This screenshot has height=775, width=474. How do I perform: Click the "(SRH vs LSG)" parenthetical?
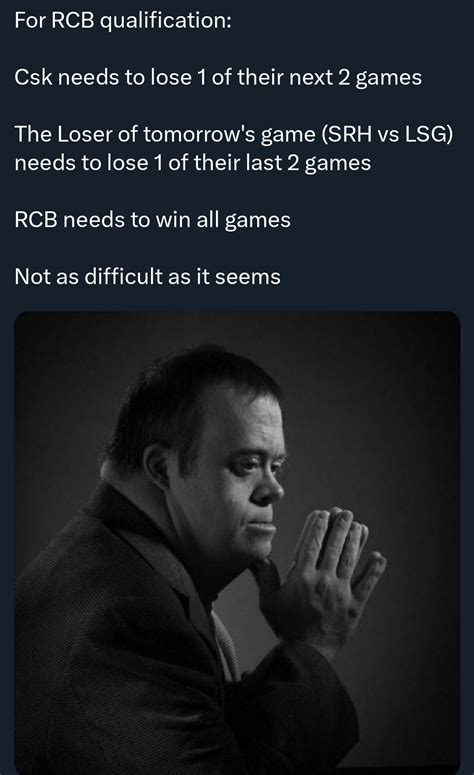click(x=387, y=134)
